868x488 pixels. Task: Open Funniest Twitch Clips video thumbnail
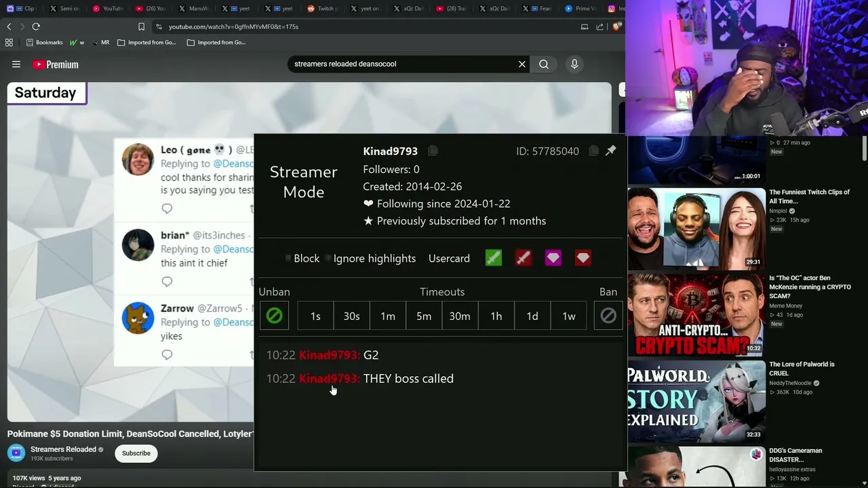[x=696, y=228]
